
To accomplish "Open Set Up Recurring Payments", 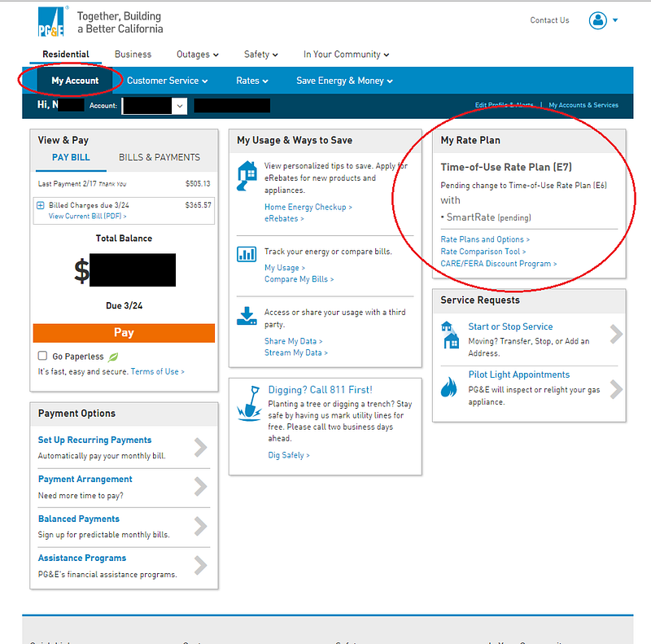I will coord(94,440).
